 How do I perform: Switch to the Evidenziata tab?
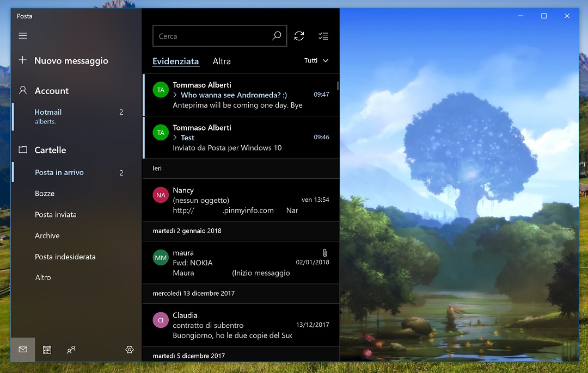pos(175,61)
